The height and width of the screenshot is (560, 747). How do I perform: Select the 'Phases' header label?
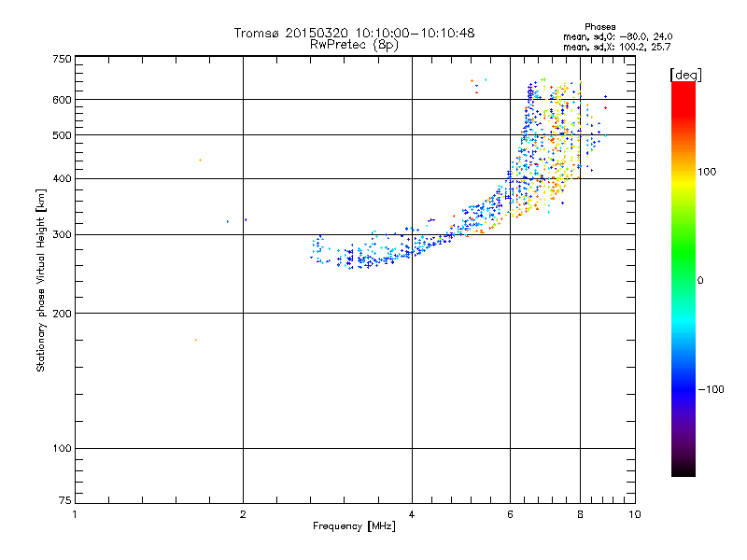(599, 27)
